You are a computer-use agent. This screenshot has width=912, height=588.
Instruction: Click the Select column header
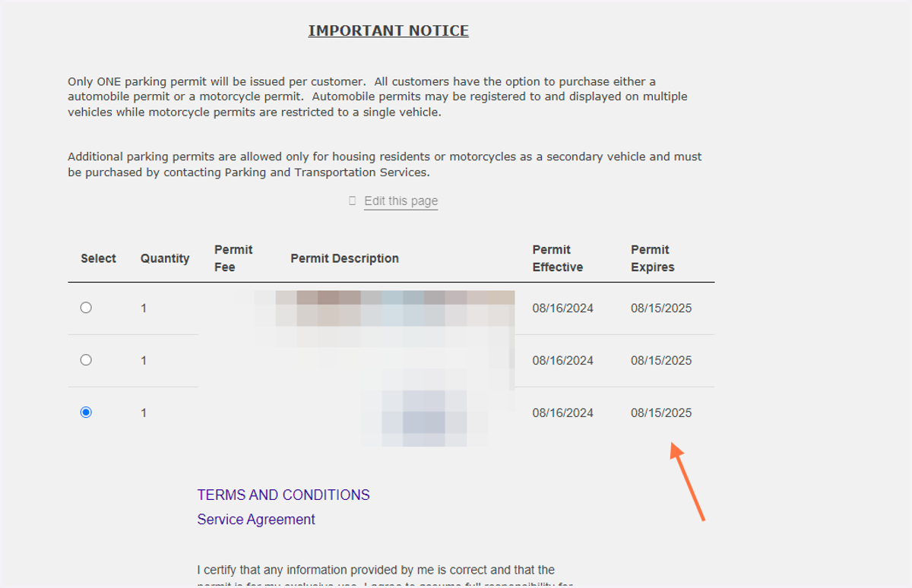pyautogui.click(x=99, y=259)
